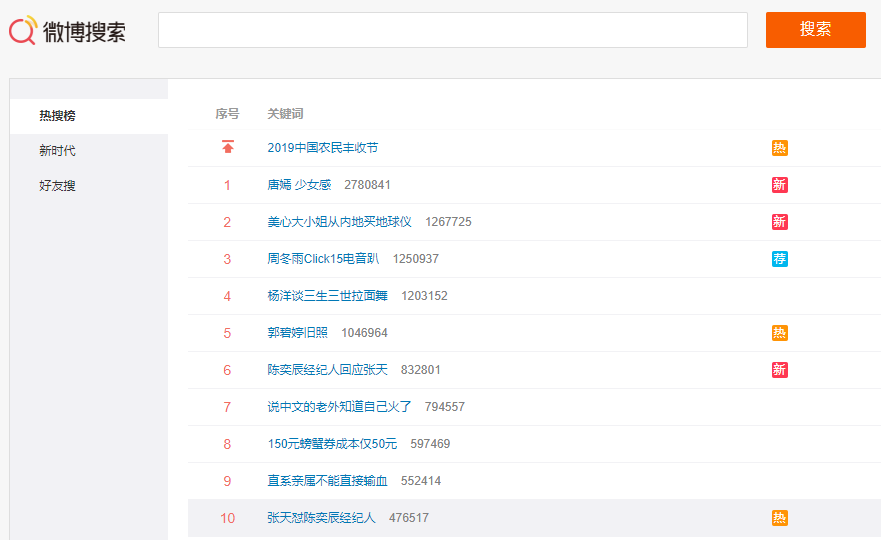Click the new badge beside 美心大小姐从内地买地球仪
This screenshot has width=881, height=540.
coord(779,222)
